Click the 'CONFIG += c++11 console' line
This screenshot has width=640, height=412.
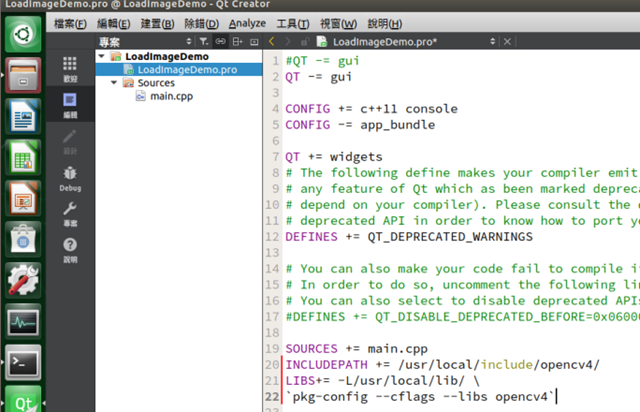click(x=371, y=109)
